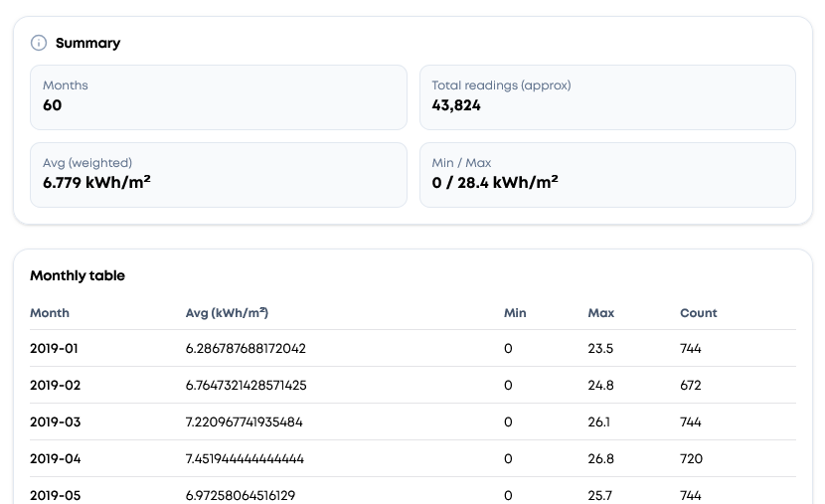
Task: Click the Avg (weighted) label
Action: (87, 163)
